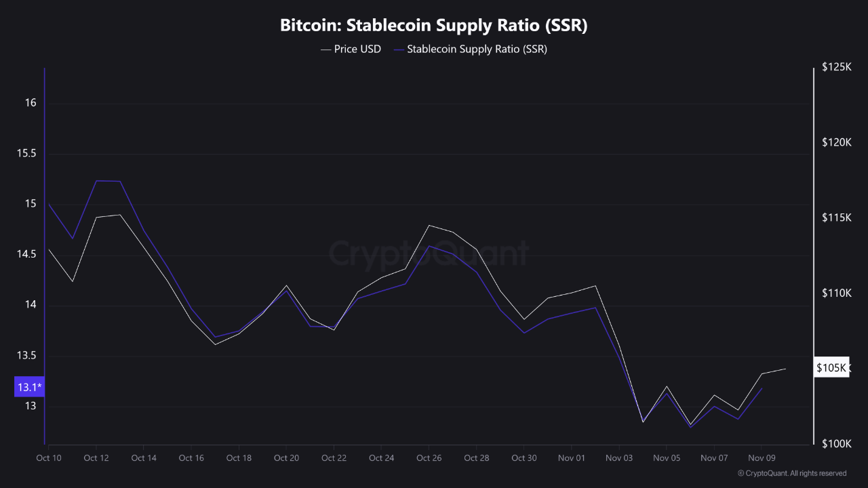Click the Oct 20 date label
This screenshot has width=868, height=488.
coord(286,458)
